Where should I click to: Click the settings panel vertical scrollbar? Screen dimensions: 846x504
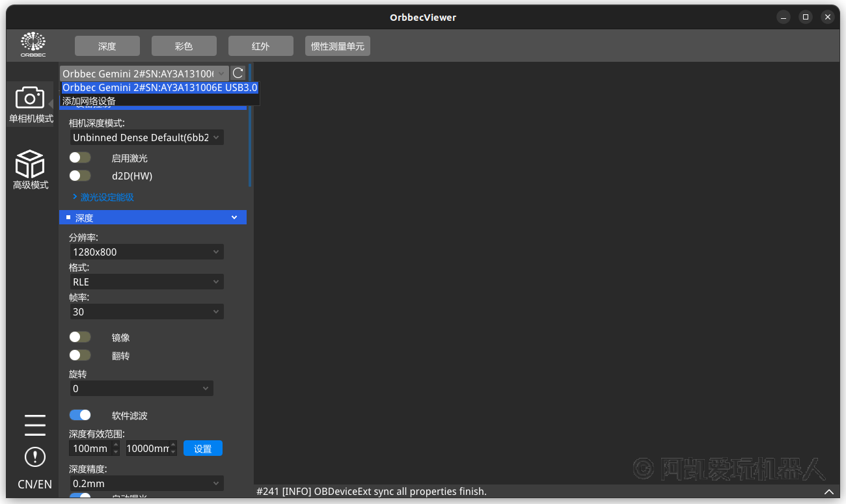click(250, 124)
